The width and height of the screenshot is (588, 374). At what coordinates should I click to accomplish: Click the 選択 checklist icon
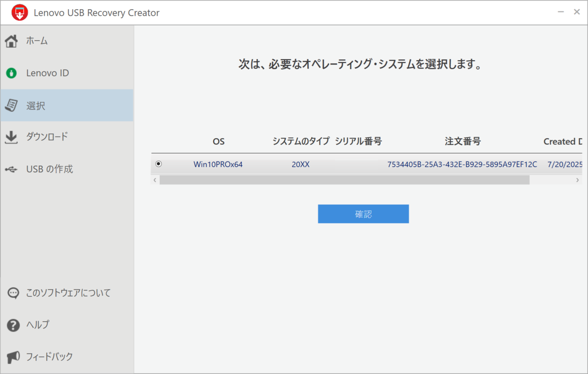11,105
